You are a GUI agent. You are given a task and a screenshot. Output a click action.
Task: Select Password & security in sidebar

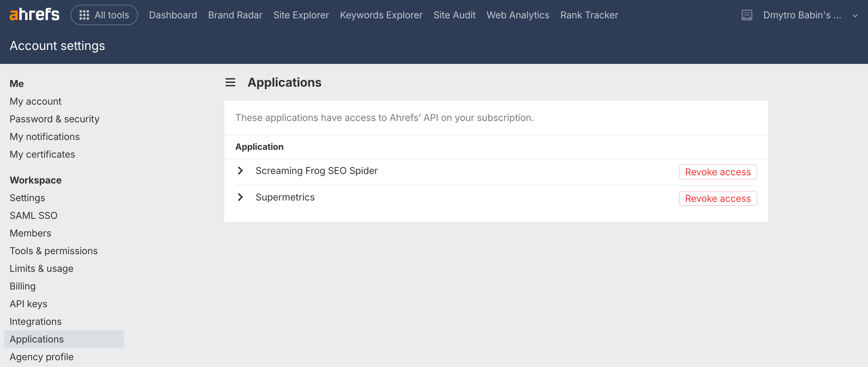tap(54, 119)
